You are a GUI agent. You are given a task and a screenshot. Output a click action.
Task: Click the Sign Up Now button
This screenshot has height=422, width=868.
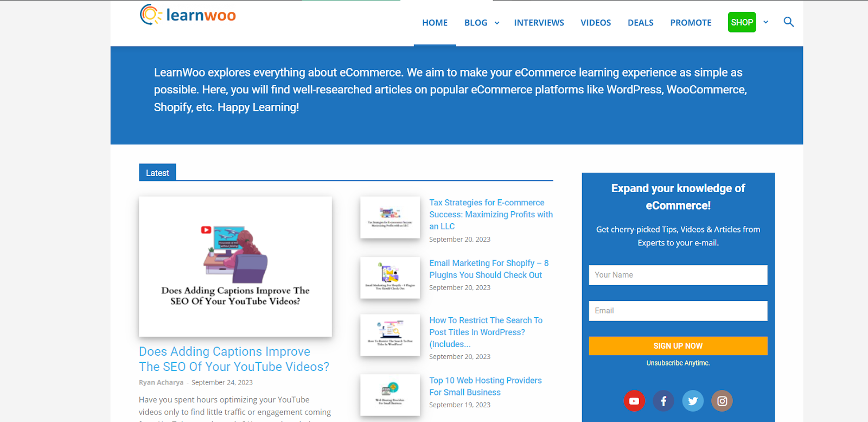click(x=678, y=346)
